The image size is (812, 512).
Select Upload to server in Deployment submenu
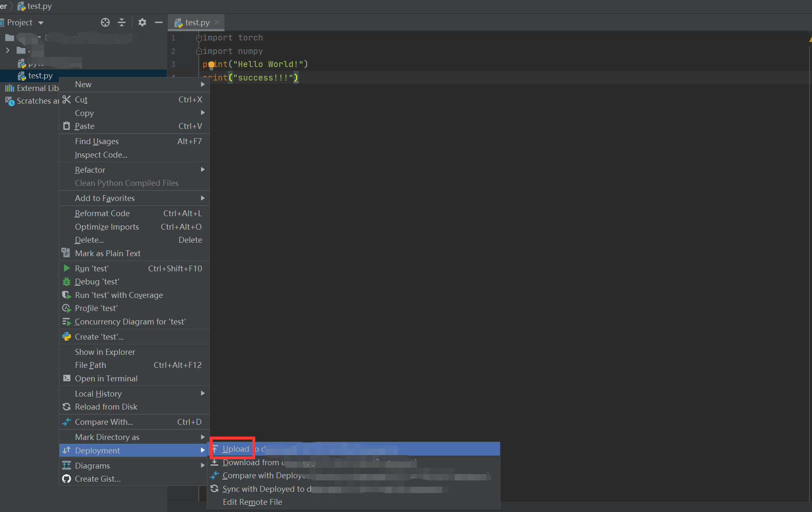point(236,449)
